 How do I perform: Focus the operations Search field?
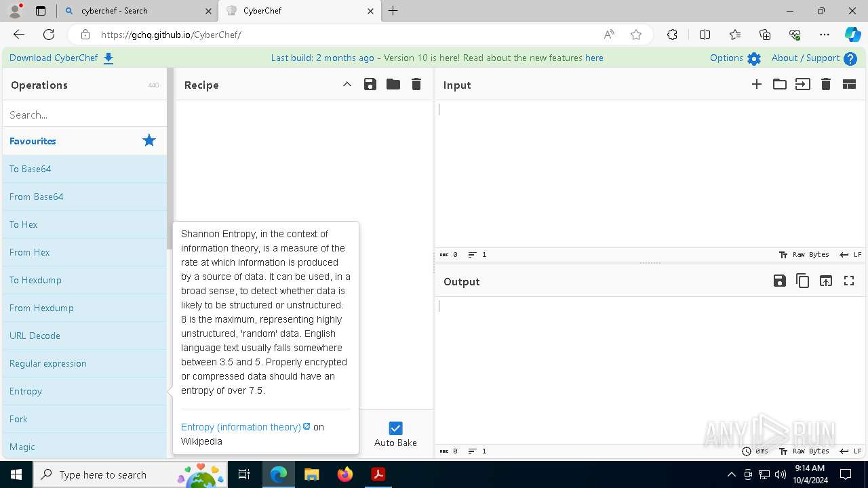pos(85,115)
